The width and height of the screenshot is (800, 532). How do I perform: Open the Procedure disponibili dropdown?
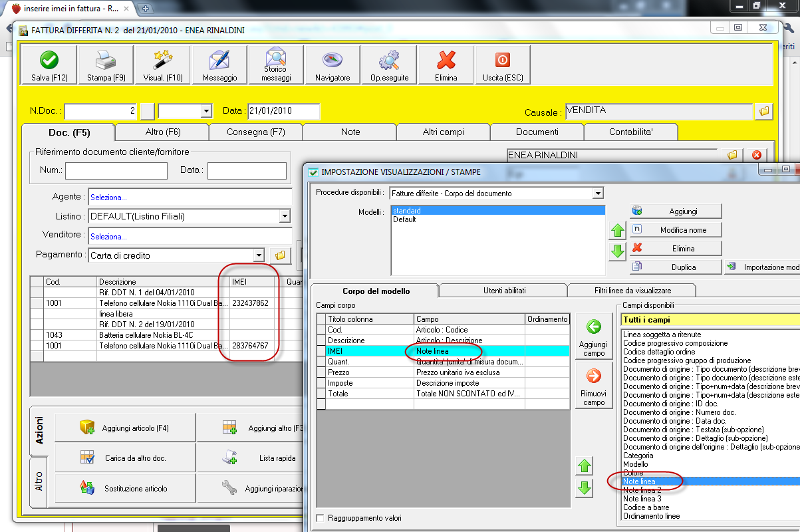point(598,194)
